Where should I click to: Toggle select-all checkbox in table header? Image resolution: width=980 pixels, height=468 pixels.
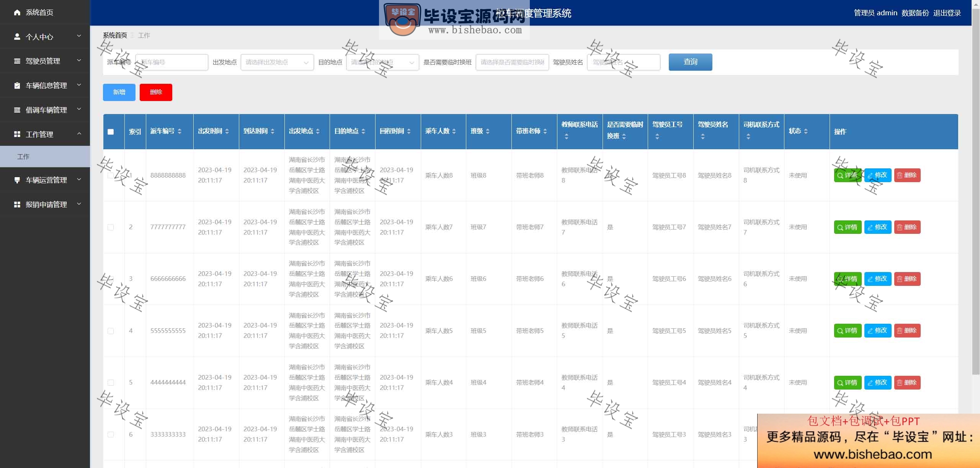(111, 132)
